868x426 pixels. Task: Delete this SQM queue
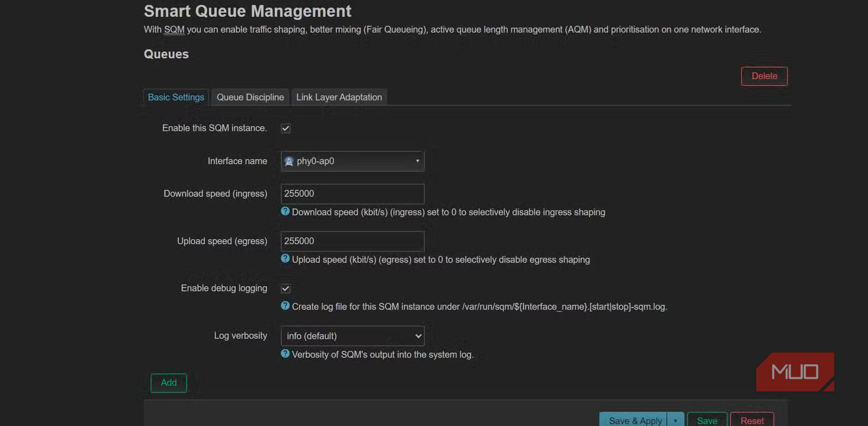[x=764, y=76]
